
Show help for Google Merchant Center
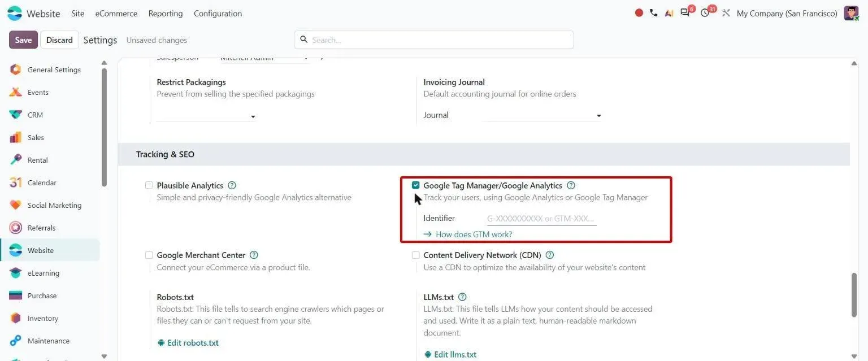coord(254,255)
